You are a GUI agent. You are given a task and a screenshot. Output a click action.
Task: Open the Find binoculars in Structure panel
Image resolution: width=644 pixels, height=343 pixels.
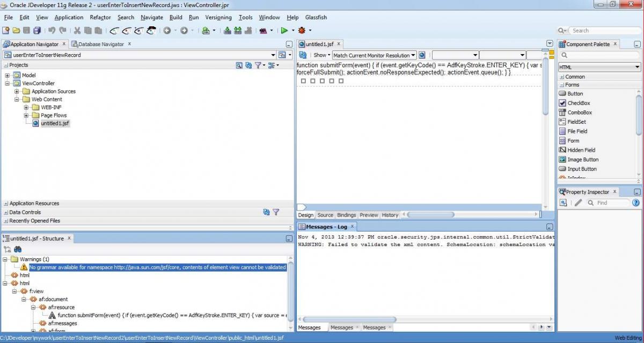click(x=18, y=249)
